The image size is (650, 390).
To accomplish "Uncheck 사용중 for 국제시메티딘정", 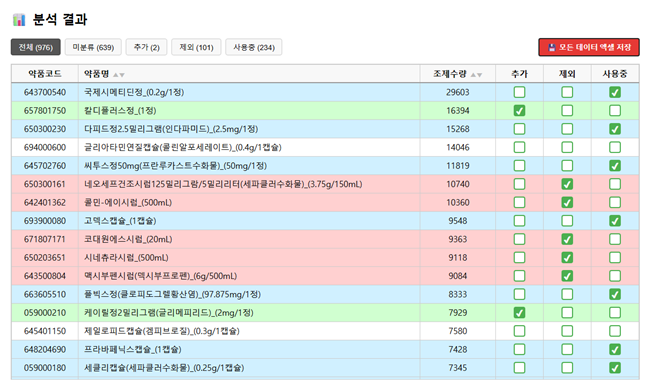I will [x=615, y=92].
